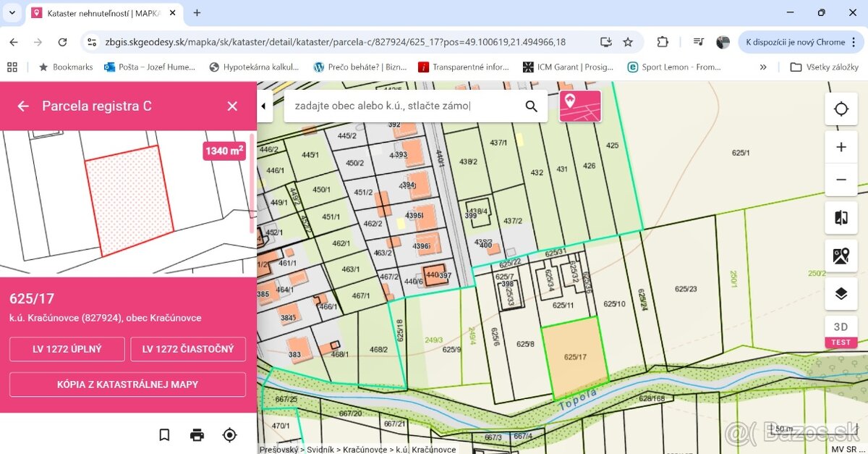Image resolution: width=868 pixels, height=454 pixels.
Task: Switch the basemap with the image-pin icon
Action: click(x=841, y=256)
